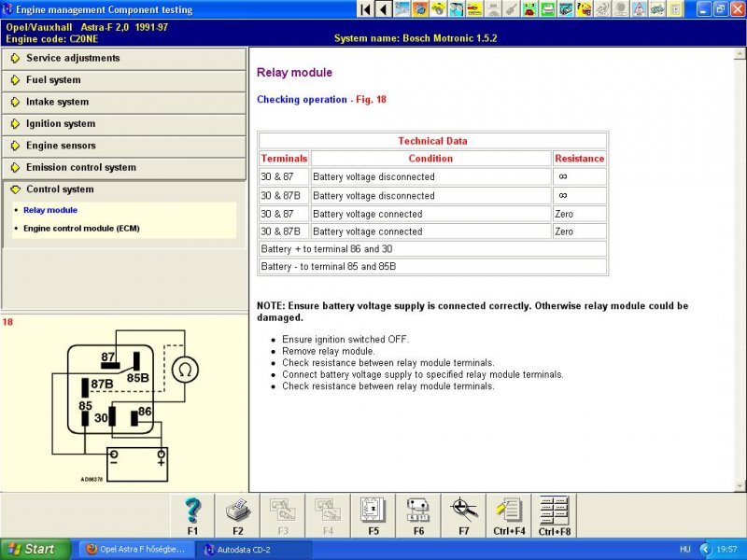Expand the Fuel system section

[x=124, y=80]
